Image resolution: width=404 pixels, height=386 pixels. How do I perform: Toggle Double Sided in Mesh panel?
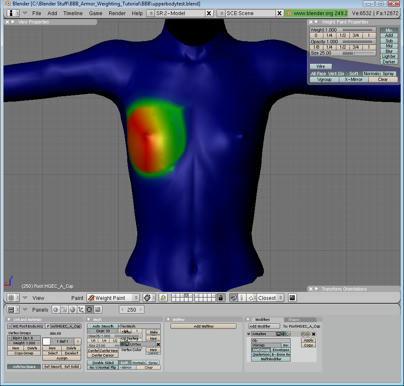coord(103,362)
